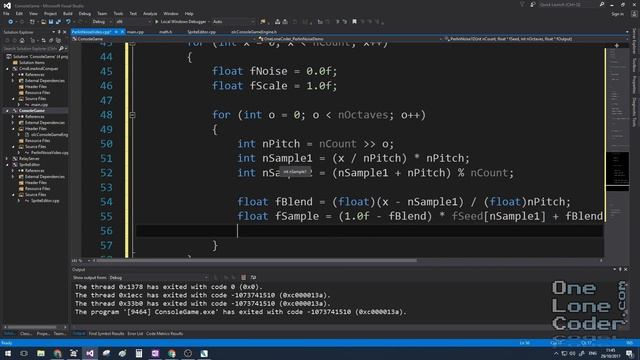This screenshot has height=360, width=640.
Task: Open the Tools menu
Action: pos(118,13)
